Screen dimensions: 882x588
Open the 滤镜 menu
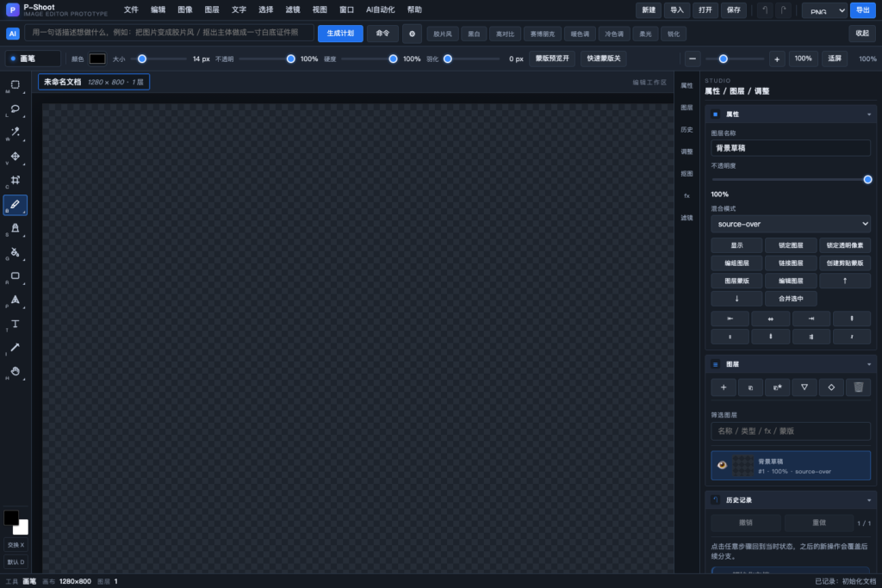pyautogui.click(x=293, y=9)
